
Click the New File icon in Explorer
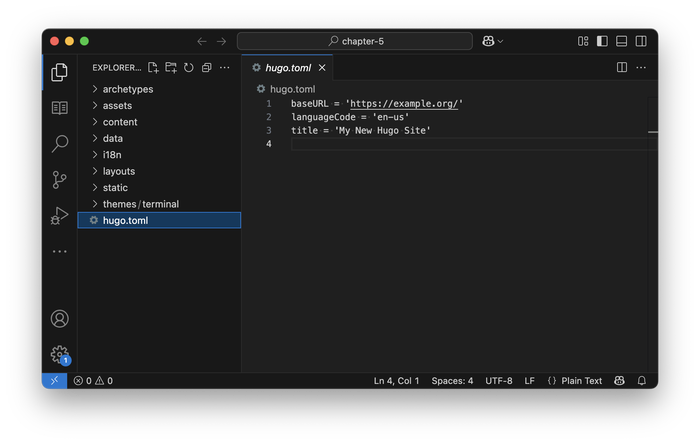153,67
